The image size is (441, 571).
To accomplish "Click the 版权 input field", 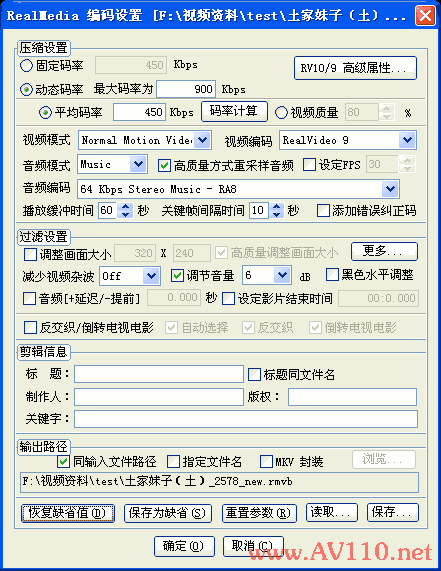I will [352, 397].
